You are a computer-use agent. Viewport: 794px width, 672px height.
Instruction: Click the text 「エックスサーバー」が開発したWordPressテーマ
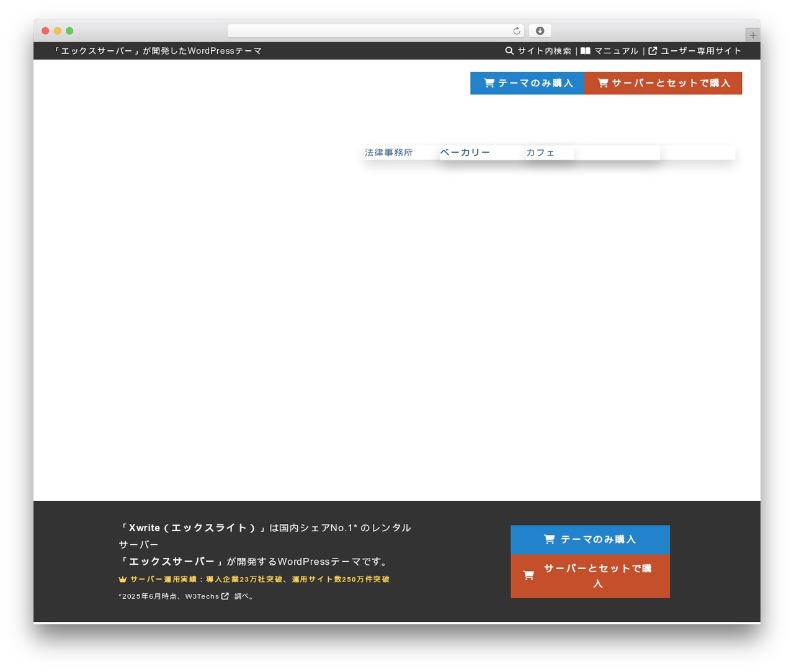(157, 51)
